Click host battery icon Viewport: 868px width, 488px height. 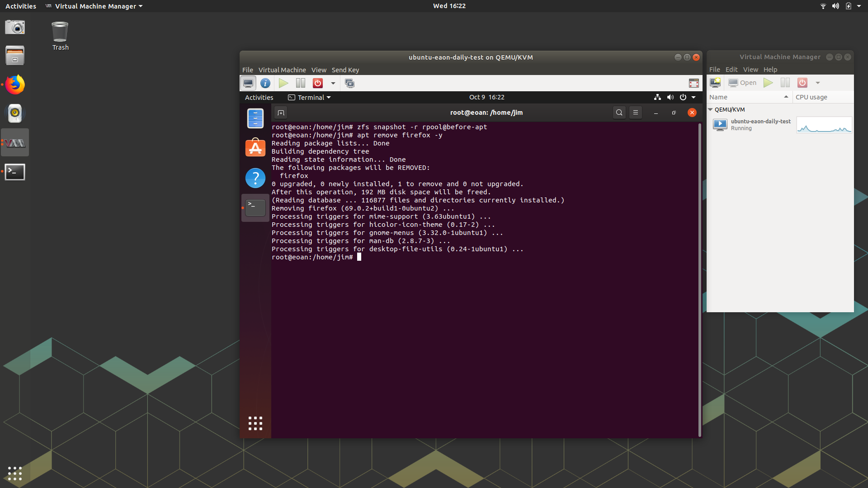click(849, 6)
